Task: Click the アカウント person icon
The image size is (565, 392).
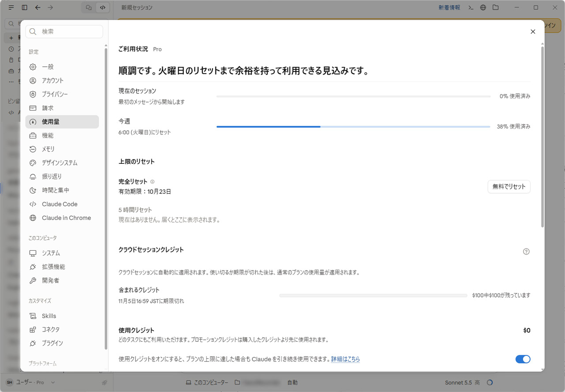Action: (33, 81)
